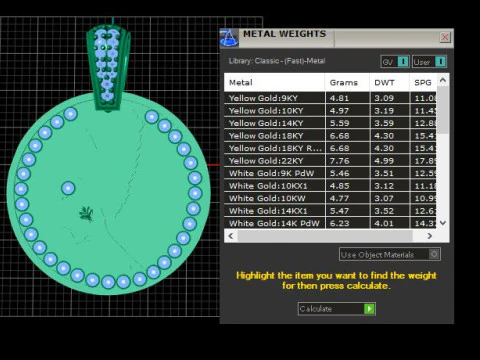Click the DWT column header
Image resolution: width=480 pixels, height=360 pixels.
389,82
